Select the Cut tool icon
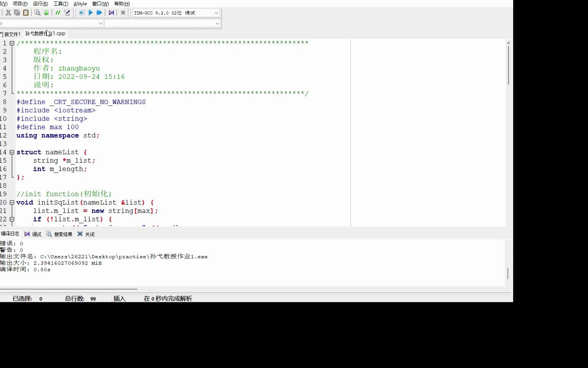The image size is (588, 368). click(x=8, y=13)
